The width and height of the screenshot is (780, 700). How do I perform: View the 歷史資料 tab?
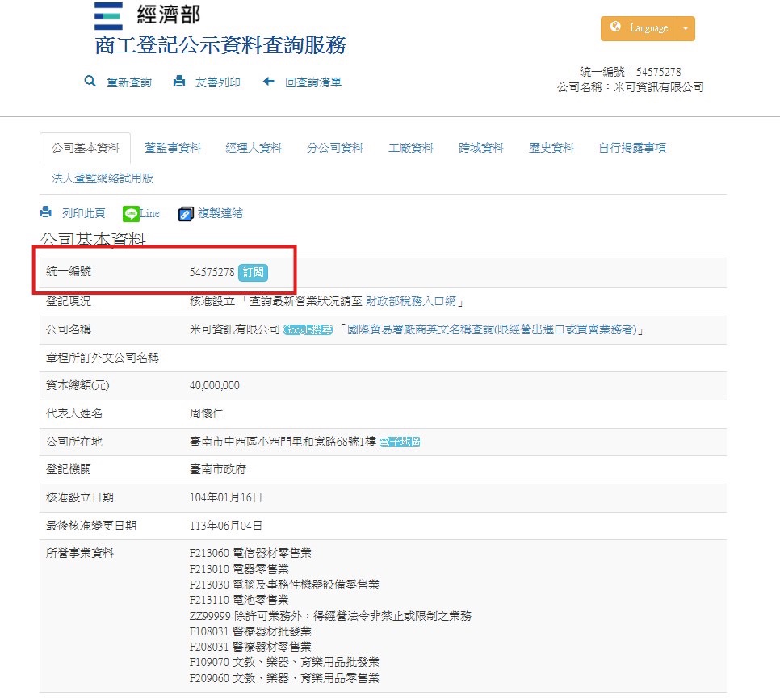click(x=551, y=148)
